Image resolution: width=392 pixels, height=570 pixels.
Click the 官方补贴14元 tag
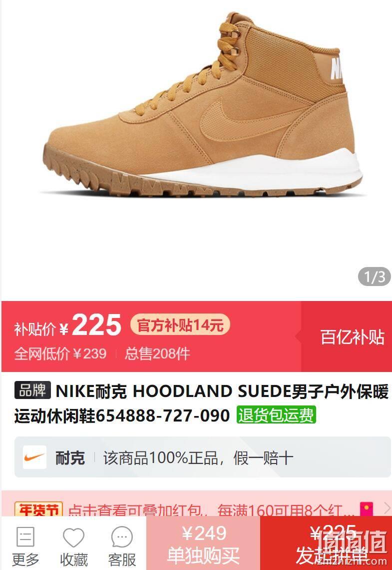click(180, 324)
